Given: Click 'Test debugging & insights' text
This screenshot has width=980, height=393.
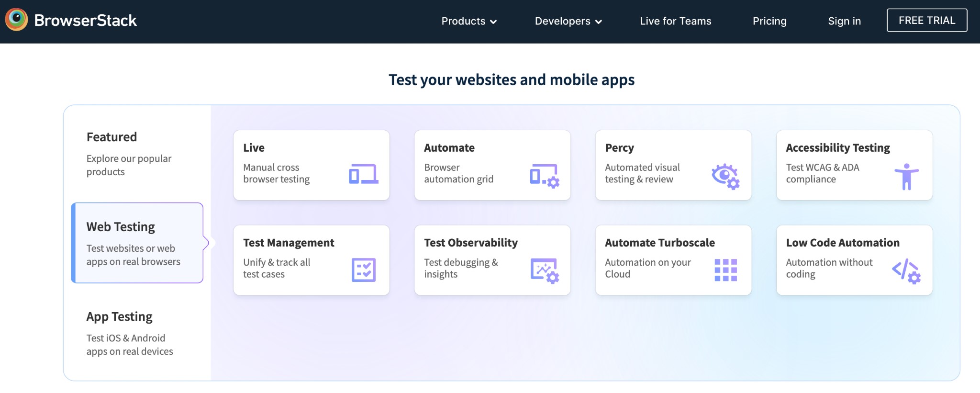Looking at the screenshot, I should point(461,268).
